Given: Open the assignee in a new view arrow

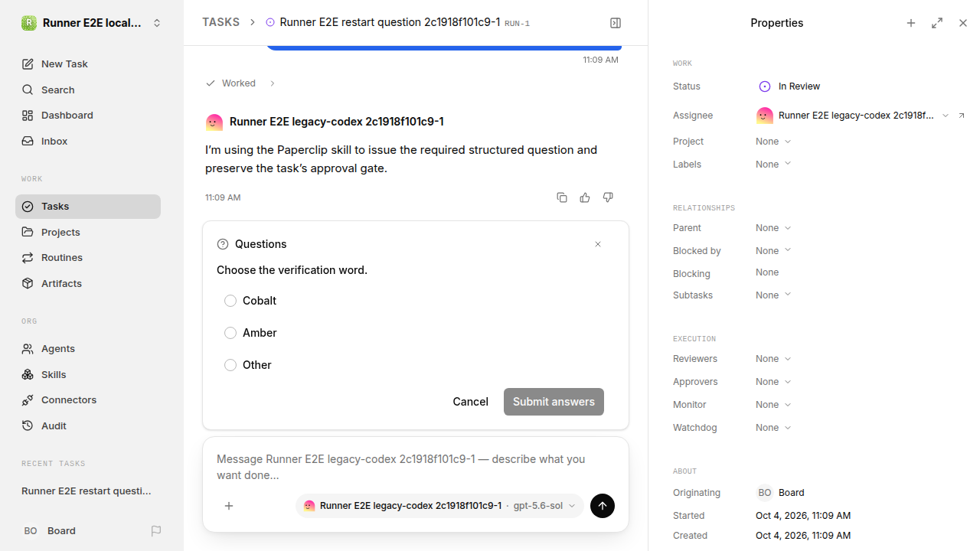Looking at the screenshot, I should coord(962,116).
